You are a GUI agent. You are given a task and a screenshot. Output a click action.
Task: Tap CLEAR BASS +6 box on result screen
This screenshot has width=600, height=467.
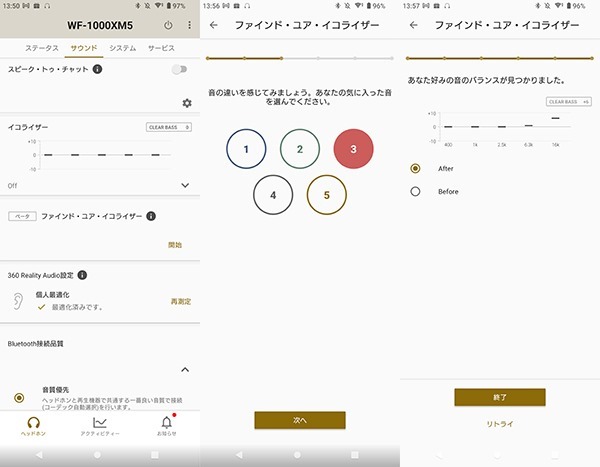[x=569, y=102]
